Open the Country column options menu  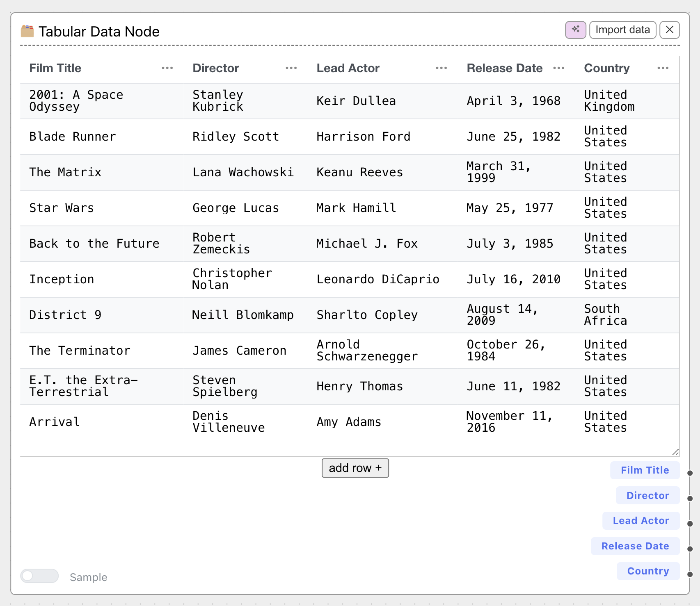(x=663, y=68)
